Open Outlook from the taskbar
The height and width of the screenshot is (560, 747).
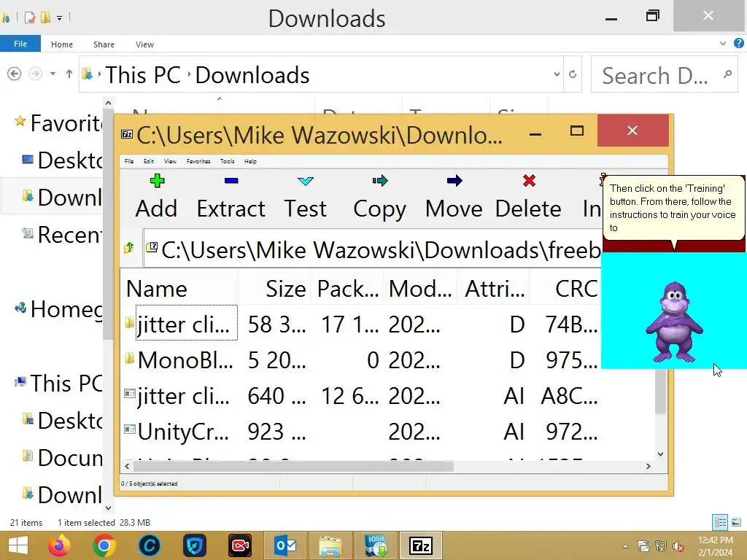pyautogui.click(x=285, y=545)
